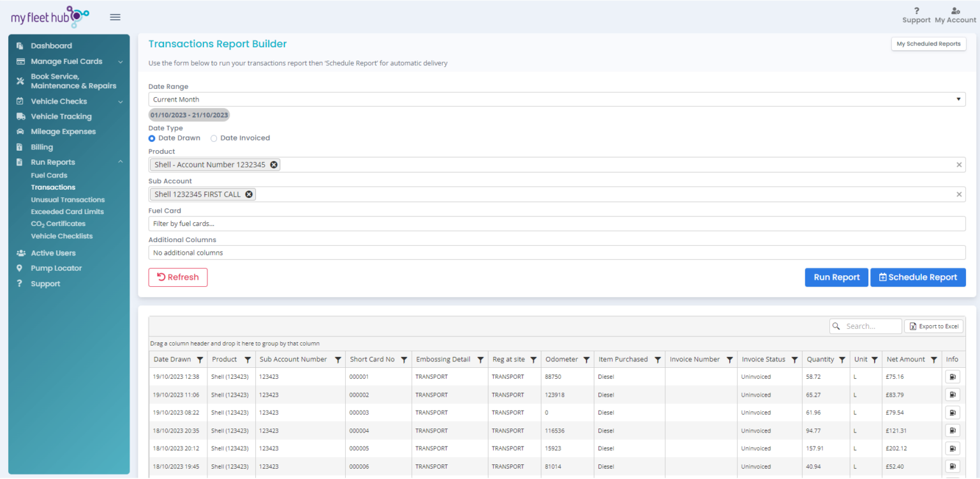Click the filter icon on Odometer column

pos(586,360)
